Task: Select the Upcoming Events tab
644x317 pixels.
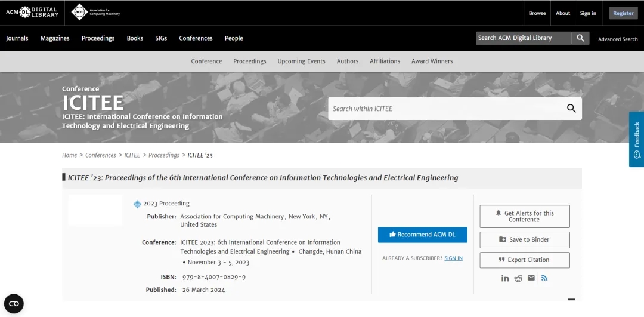Action: click(x=302, y=61)
